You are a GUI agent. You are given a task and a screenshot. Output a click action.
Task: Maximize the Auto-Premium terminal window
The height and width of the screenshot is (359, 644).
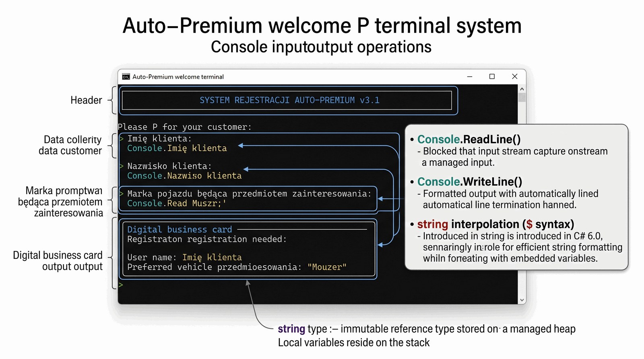[492, 76]
